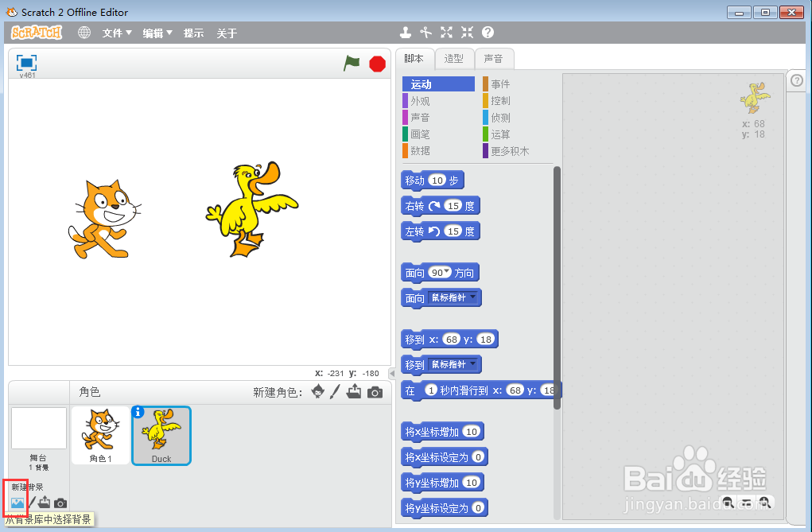This screenshot has height=532, width=812.
Task: Select the duplicate stamp tool
Action: pyautogui.click(x=406, y=33)
